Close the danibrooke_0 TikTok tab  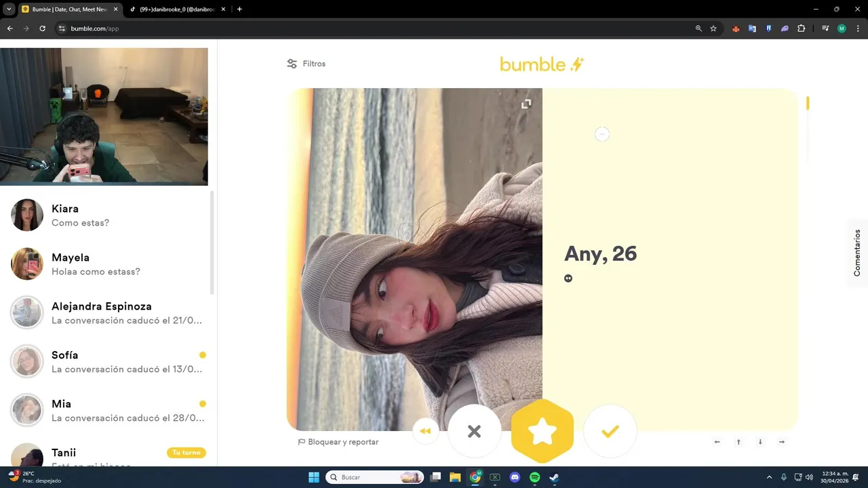223,9
